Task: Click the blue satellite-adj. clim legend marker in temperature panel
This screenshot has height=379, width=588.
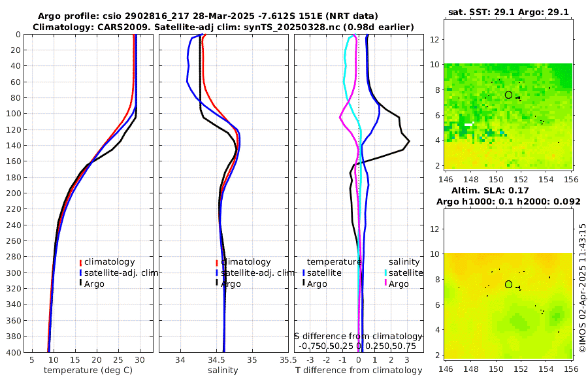Action: point(80,273)
